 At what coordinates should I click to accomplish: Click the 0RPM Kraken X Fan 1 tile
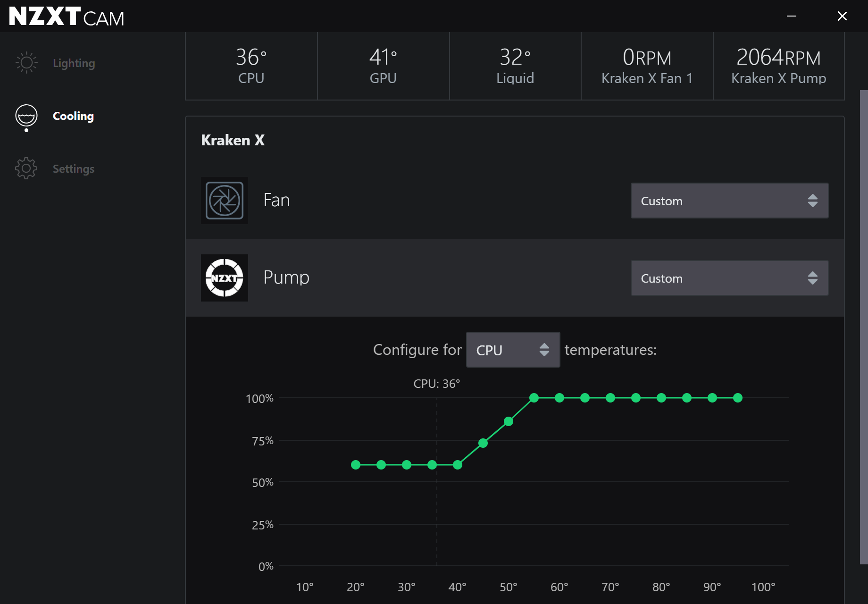[x=647, y=66]
